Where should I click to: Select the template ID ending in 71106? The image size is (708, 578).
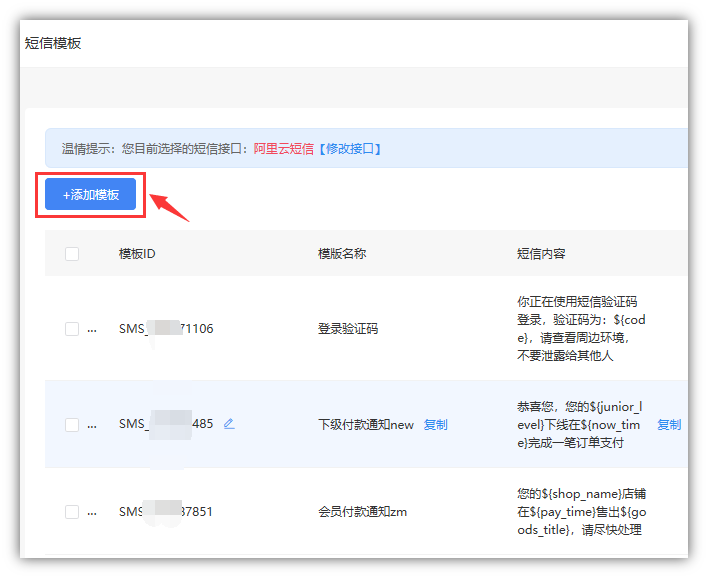[x=166, y=329]
